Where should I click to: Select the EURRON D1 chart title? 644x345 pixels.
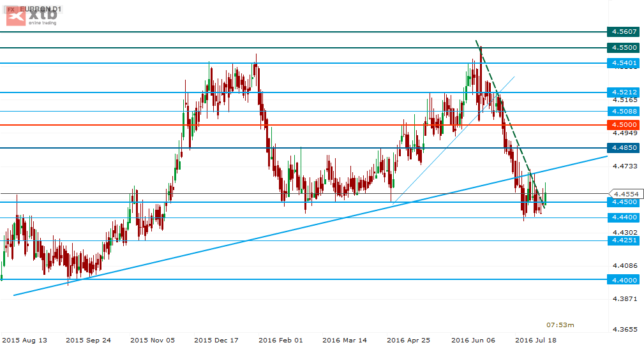[x=42, y=10]
